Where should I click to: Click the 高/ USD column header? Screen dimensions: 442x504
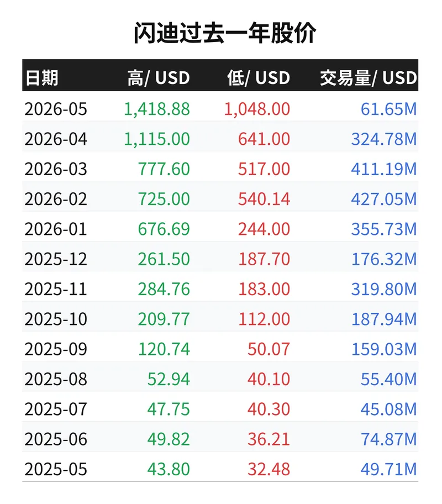click(x=159, y=78)
